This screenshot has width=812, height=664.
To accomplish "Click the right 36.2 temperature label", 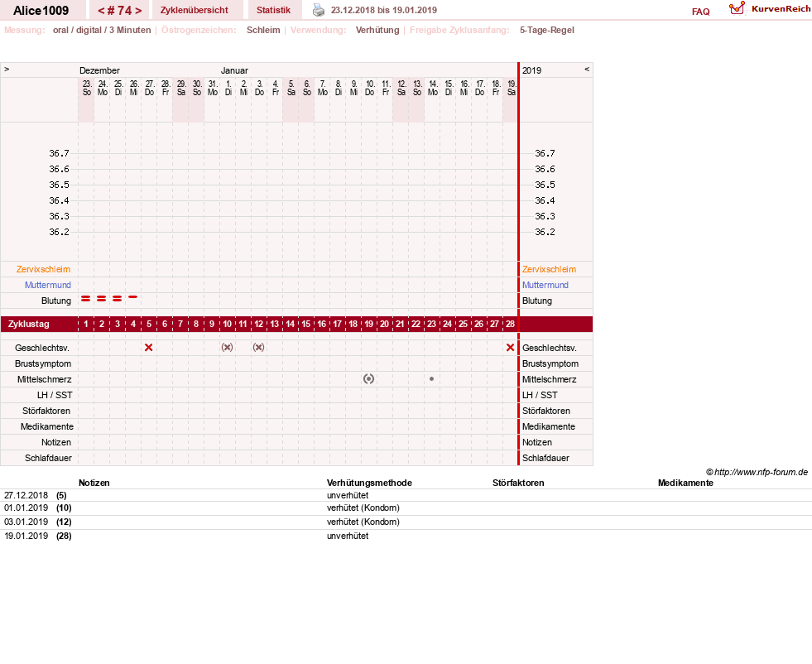I will click(545, 232).
